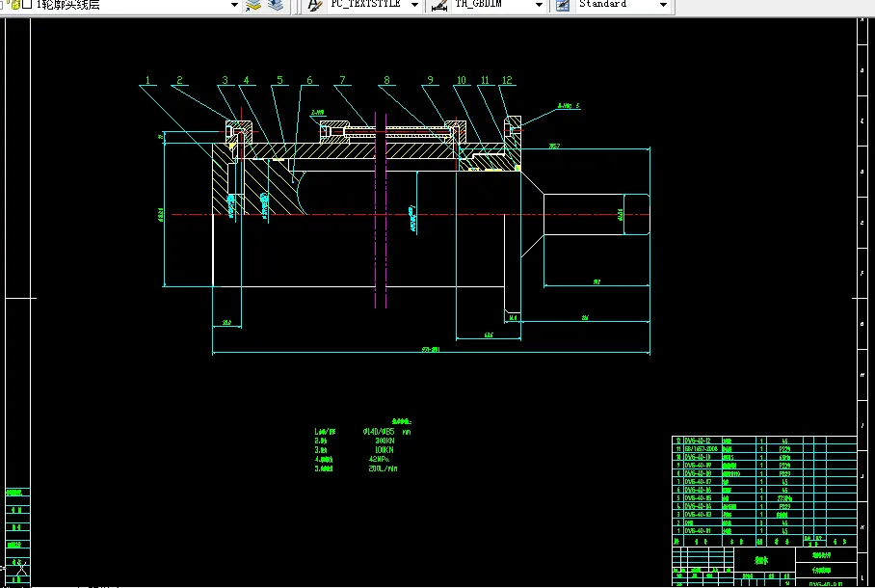
Task: Expand the PC_TEXTSTYLE text style dropdown
Action: pos(414,5)
